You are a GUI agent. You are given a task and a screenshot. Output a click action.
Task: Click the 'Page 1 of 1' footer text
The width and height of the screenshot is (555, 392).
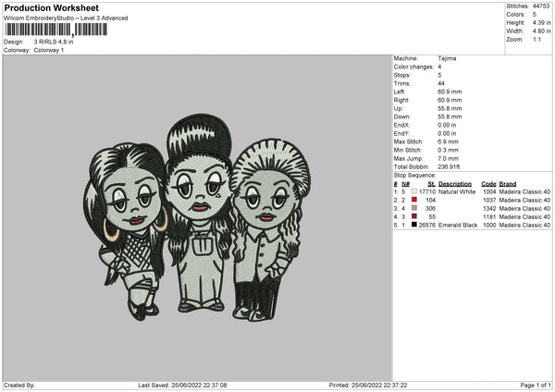[536, 386]
